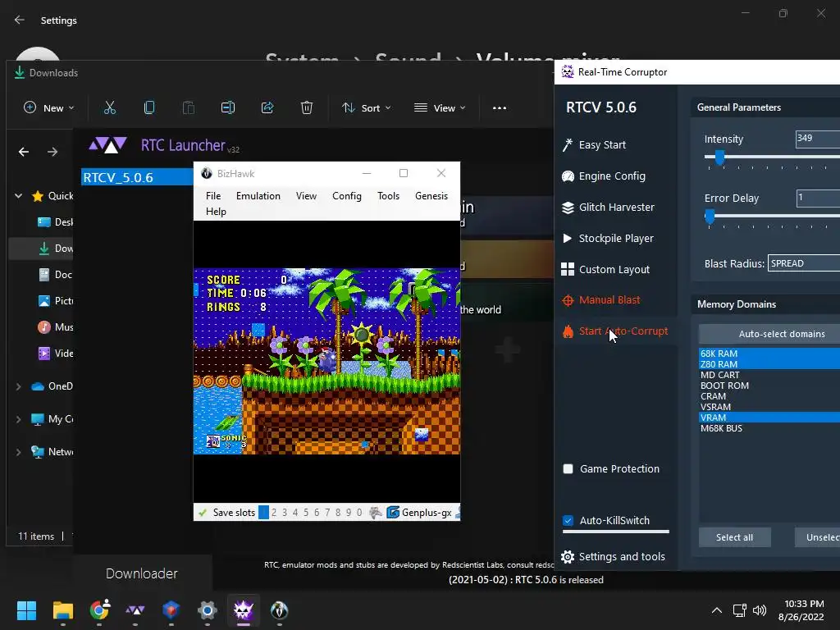This screenshot has width=840, height=630.
Task: Select CRAM memory domain
Action: tap(769, 396)
